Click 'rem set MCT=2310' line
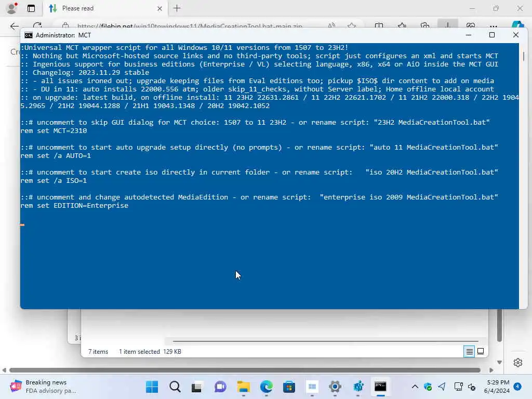 pos(54,130)
